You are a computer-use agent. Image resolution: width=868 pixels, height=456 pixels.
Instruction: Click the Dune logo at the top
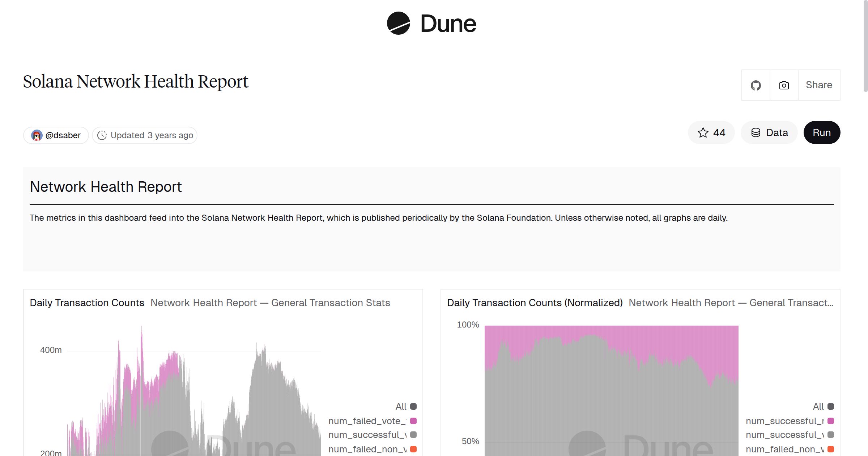432,24
